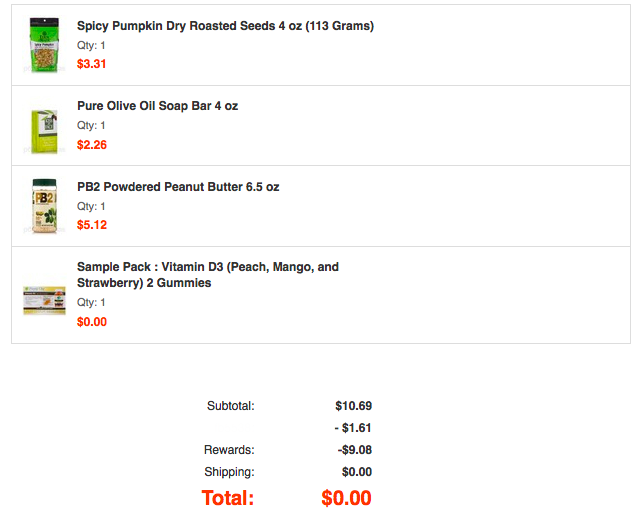The width and height of the screenshot is (635, 519).
Task: Click the Qty under PB2 Peanut Butter
Action: (91, 206)
